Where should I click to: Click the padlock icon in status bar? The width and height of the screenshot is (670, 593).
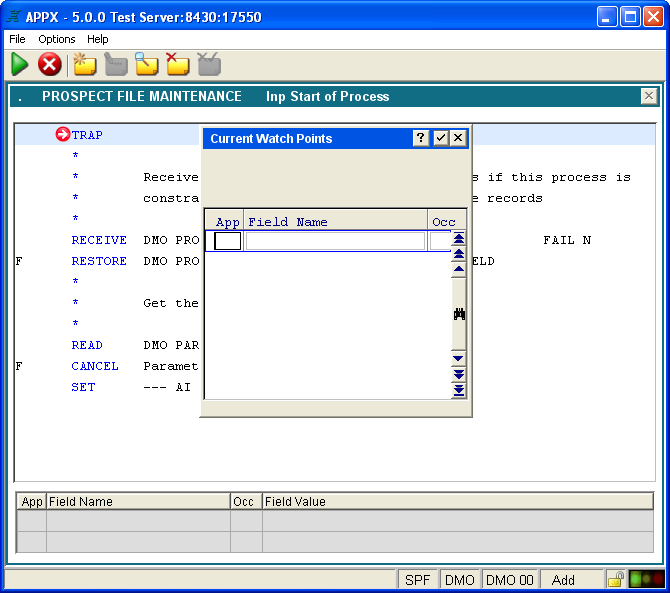[x=615, y=580]
